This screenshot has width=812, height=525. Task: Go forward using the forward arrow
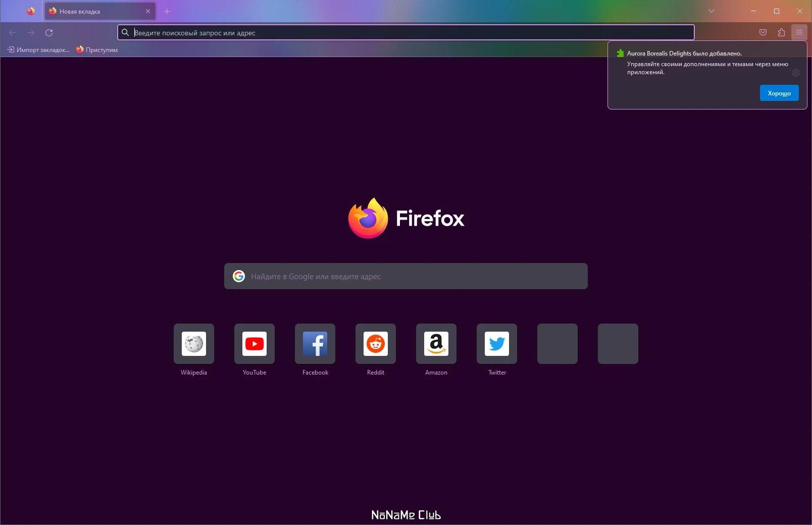point(31,33)
